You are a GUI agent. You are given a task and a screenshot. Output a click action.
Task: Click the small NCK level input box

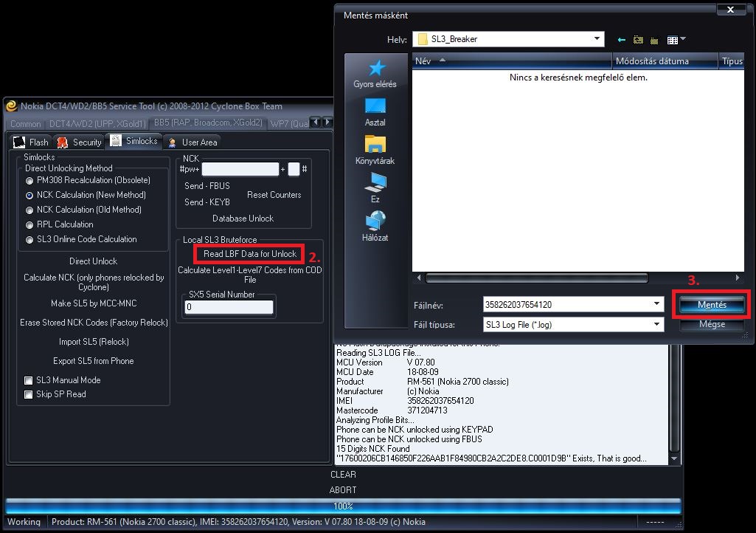click(x=294, y=169)
